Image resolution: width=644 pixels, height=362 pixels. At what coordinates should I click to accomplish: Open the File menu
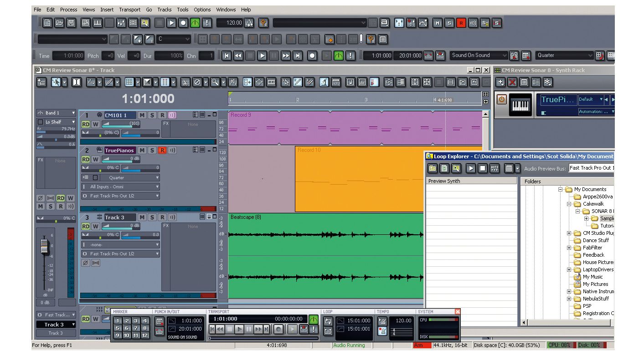(x=37, y=10)
